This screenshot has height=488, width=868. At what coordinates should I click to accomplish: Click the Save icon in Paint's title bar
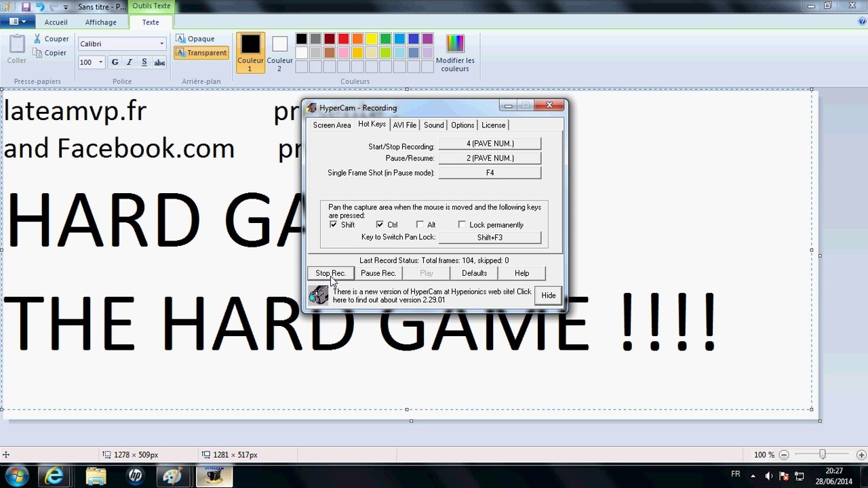[26, 6]
